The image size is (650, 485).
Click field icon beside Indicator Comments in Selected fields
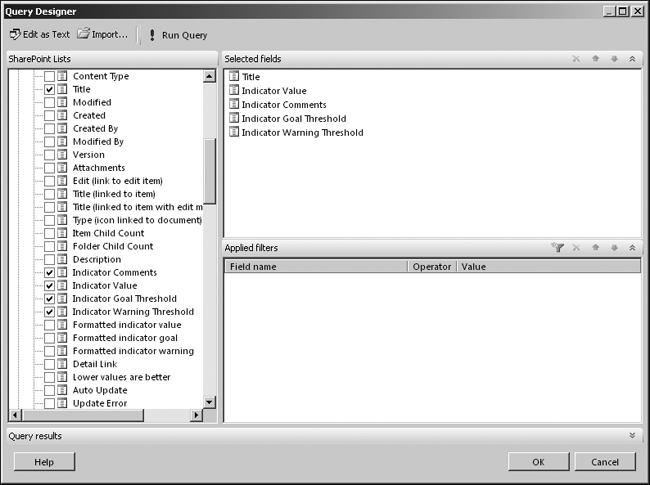pyautogui.click(x=234, y=104)
